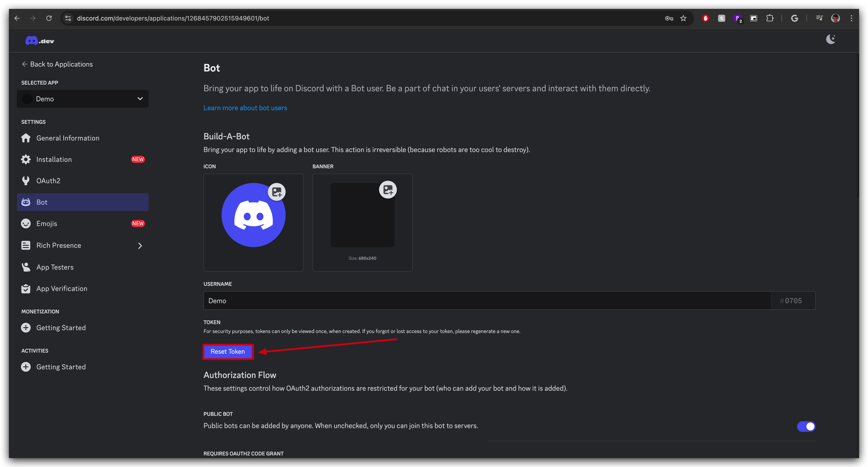Reload the page with refresh icon

[49, 18]
